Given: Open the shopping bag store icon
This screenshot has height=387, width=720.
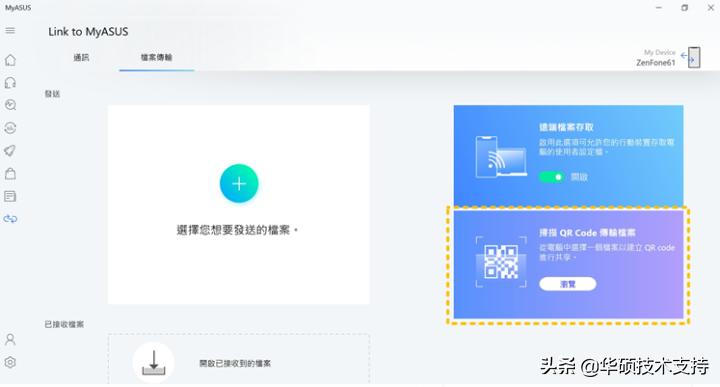Looking at the screenshot, I should click(10, 174).
